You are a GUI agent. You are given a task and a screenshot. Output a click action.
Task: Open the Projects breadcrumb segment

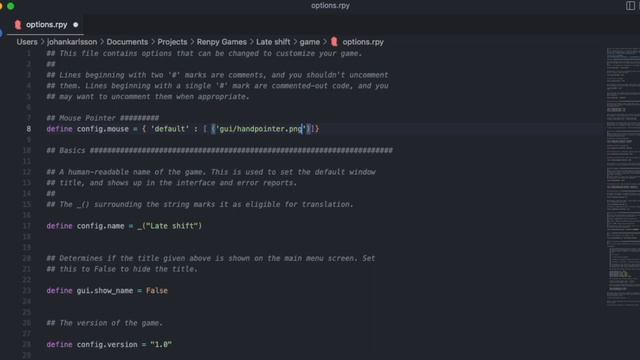tap(172, 42)
